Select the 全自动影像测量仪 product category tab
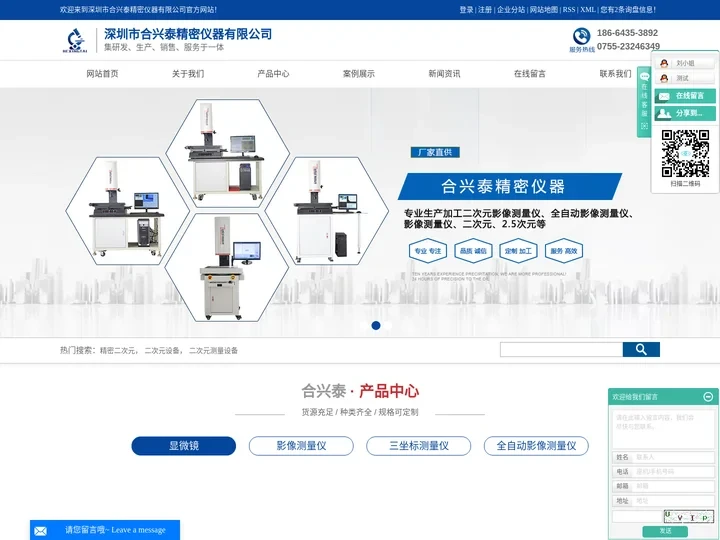The height and width of the screenshot is (540, 720). [x=536, y=445]
